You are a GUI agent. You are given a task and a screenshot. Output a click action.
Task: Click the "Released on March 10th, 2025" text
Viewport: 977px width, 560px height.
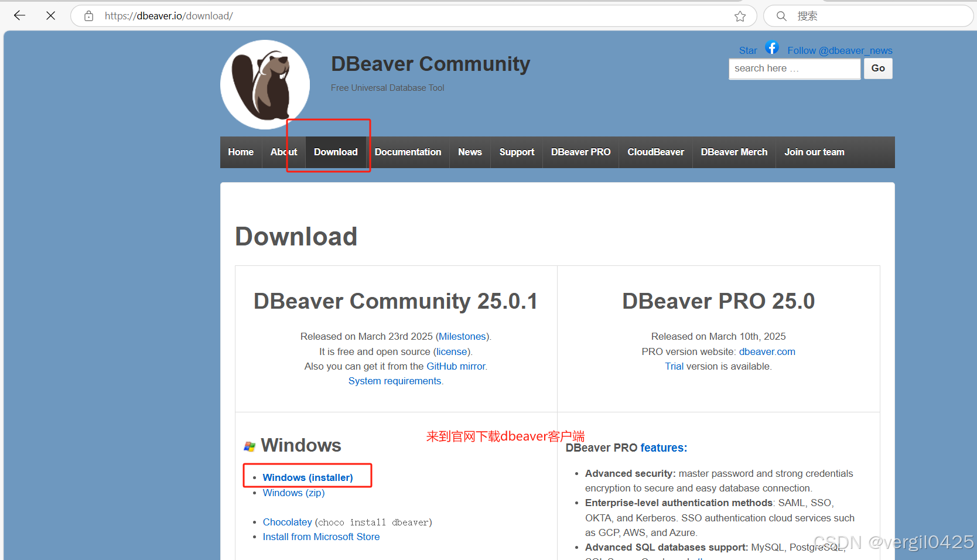(x=719, y=337)
